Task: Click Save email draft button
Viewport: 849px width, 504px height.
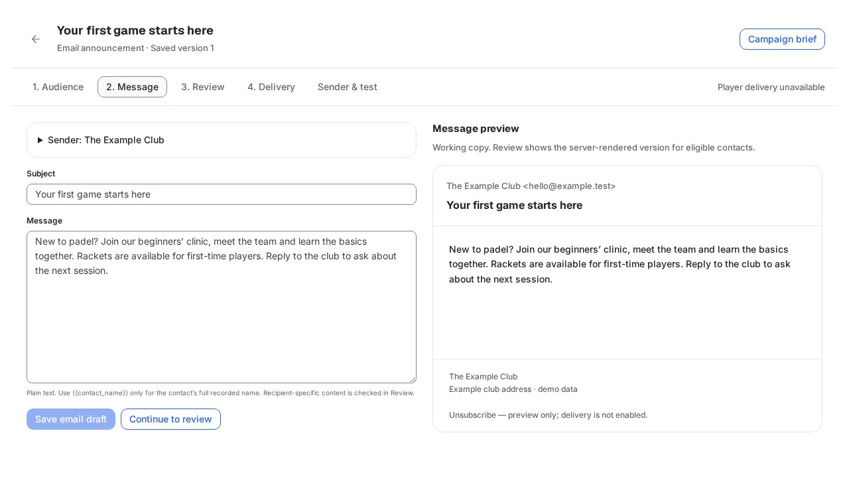Action: click(71, 419)
